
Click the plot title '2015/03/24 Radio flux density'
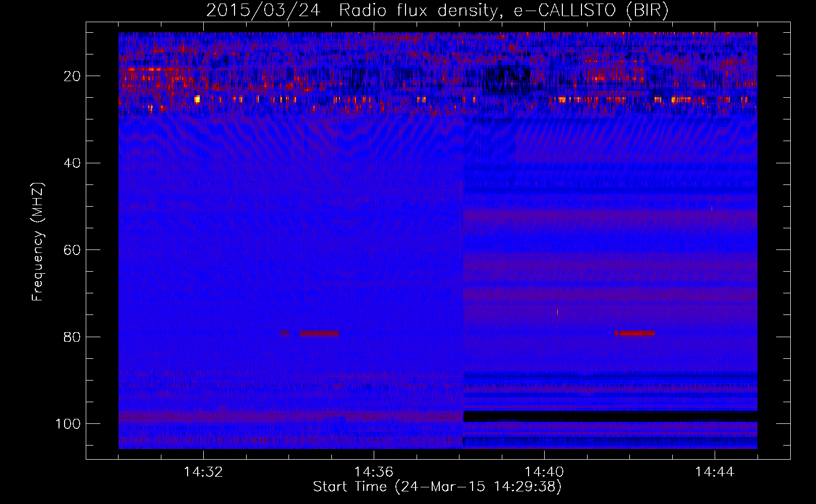352,10
